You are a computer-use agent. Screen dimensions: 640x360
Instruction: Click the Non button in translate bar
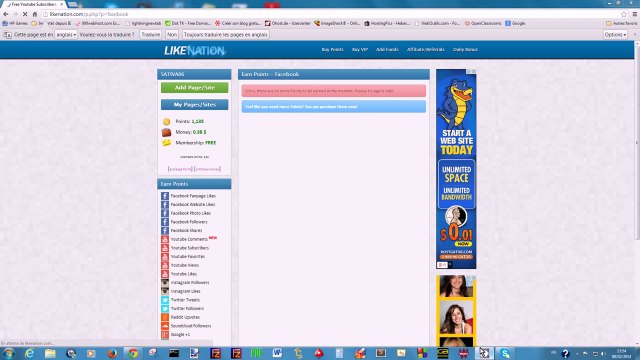[172, 35]
